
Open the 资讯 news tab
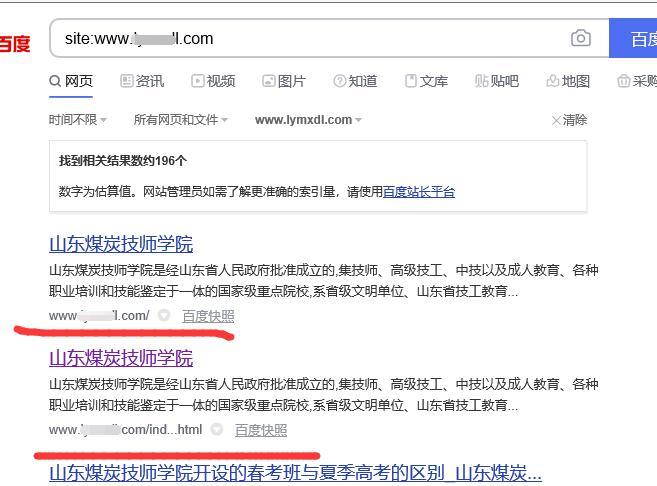(142, 81)
